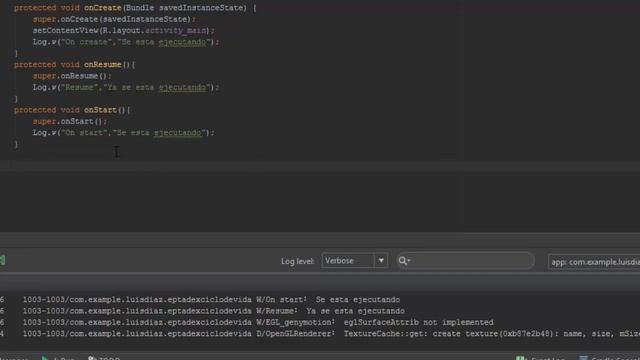The height and width of the screenshot is (360, 640).
Task: Open the app: com.example filter dropdown
Action: point(594,262)
